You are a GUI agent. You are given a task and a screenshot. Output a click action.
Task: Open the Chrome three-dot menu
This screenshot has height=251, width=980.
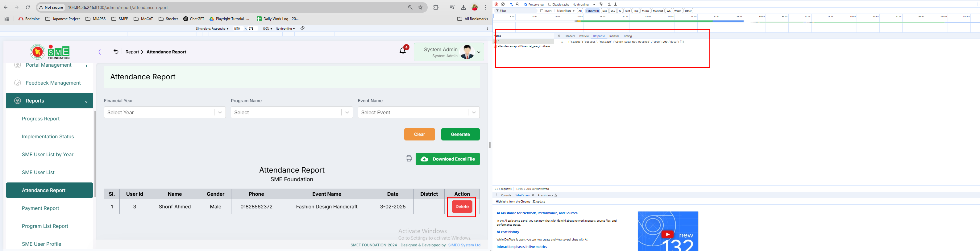click(x=486, y=7)
